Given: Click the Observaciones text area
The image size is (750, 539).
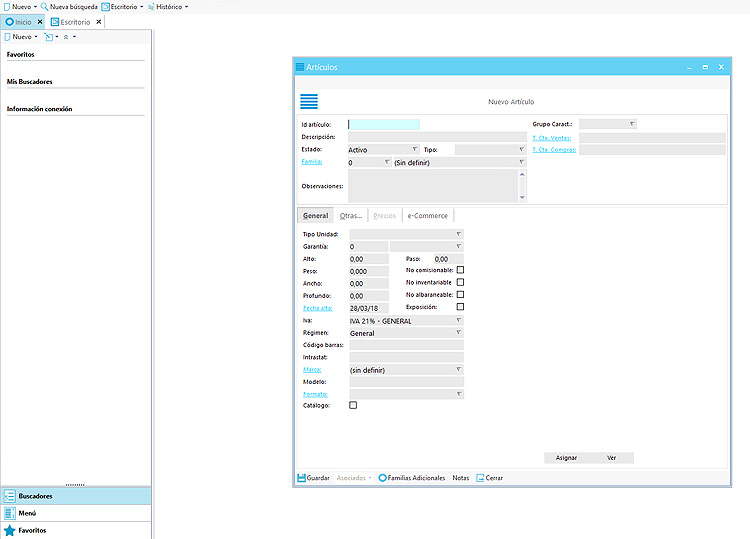Looking at the screenshot, I should tap(433, 186).
